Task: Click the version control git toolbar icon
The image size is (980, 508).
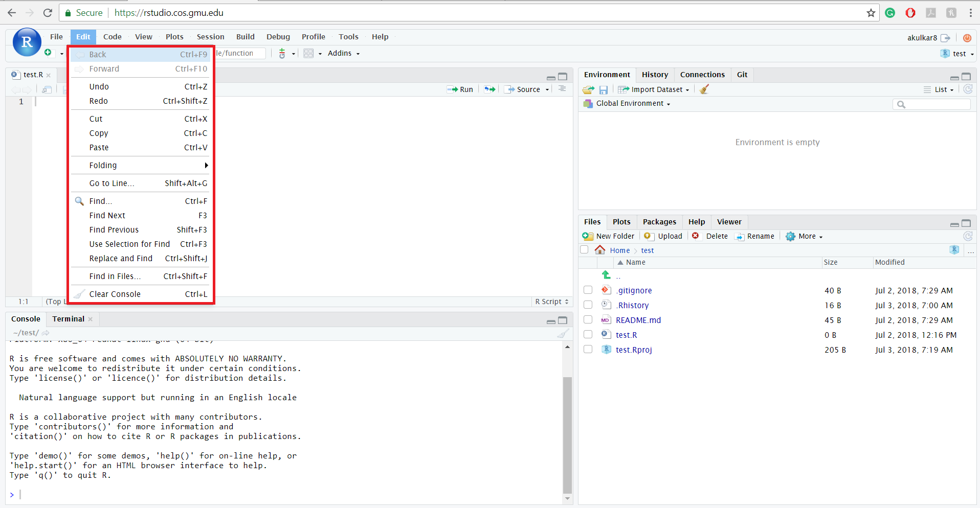Action: (x=282, y=53)
